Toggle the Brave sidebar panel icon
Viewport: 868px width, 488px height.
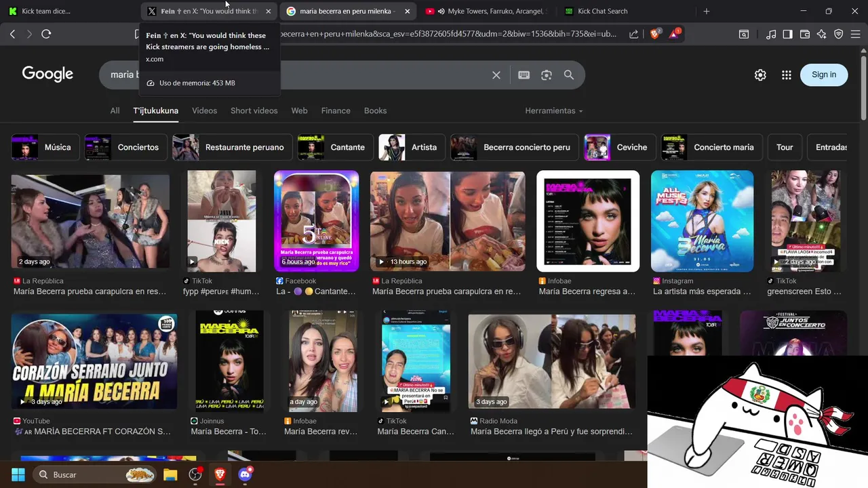pyautogui.click(x=788, y=34)
